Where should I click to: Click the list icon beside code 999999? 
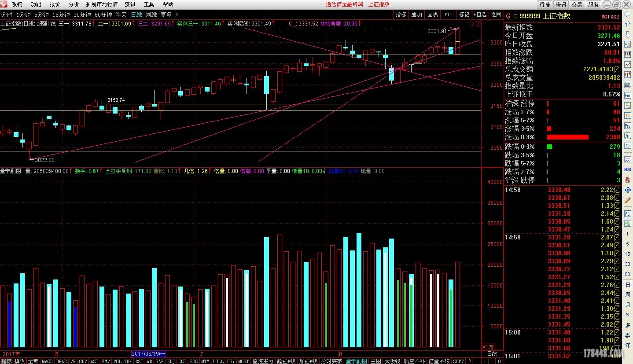[515, 16]
